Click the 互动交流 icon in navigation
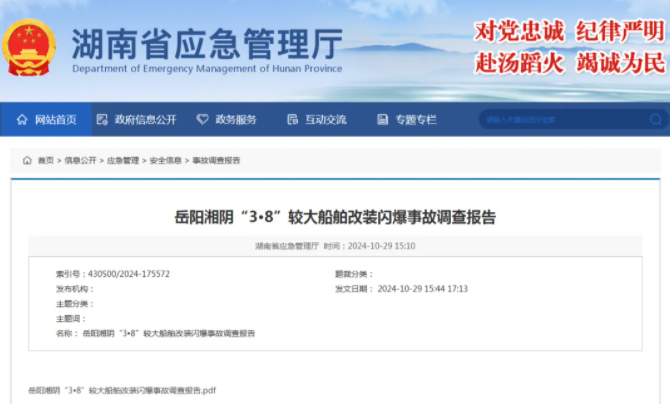670x407 pixels. [x=292, y=120]
